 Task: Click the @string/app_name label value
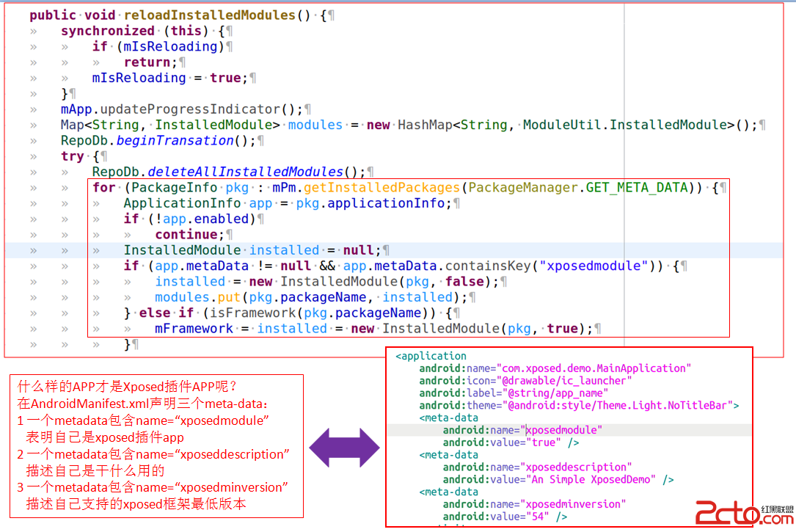[x=555, y=393]
